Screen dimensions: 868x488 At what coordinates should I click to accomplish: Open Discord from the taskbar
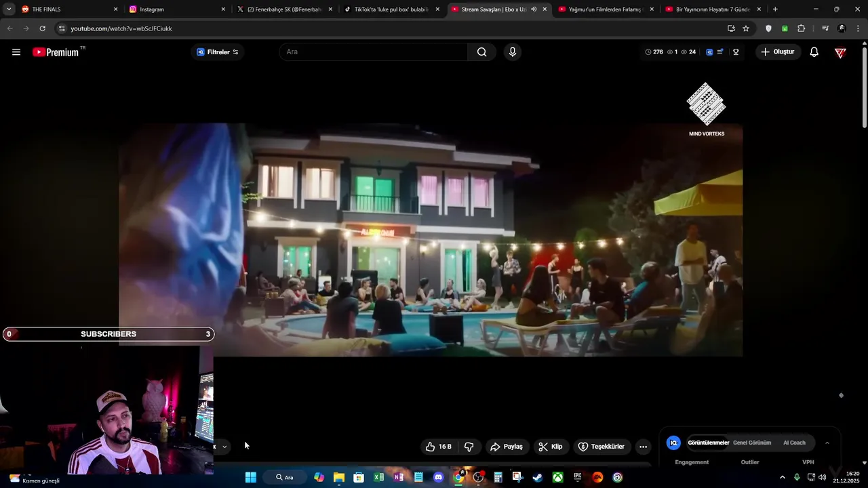pyautogui.click(x=439, y=477)
